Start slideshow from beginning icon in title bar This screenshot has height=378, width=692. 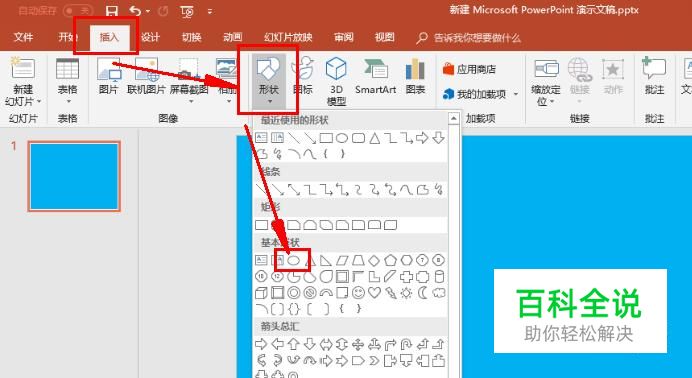click(187, 11)
